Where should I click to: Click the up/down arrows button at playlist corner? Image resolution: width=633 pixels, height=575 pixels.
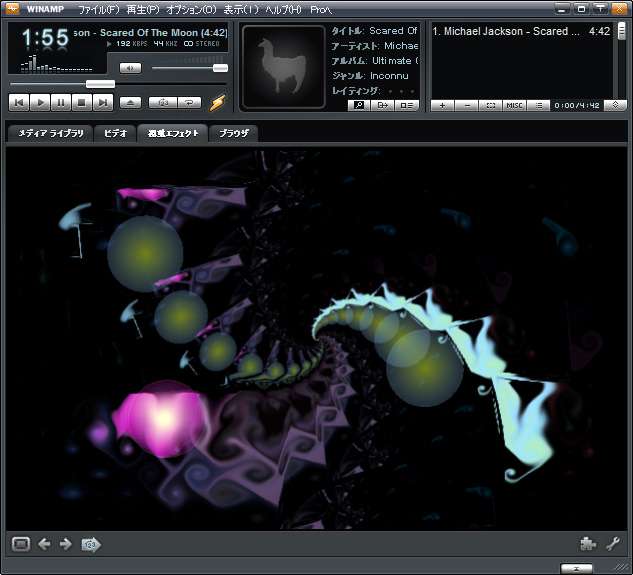[615, 105]
